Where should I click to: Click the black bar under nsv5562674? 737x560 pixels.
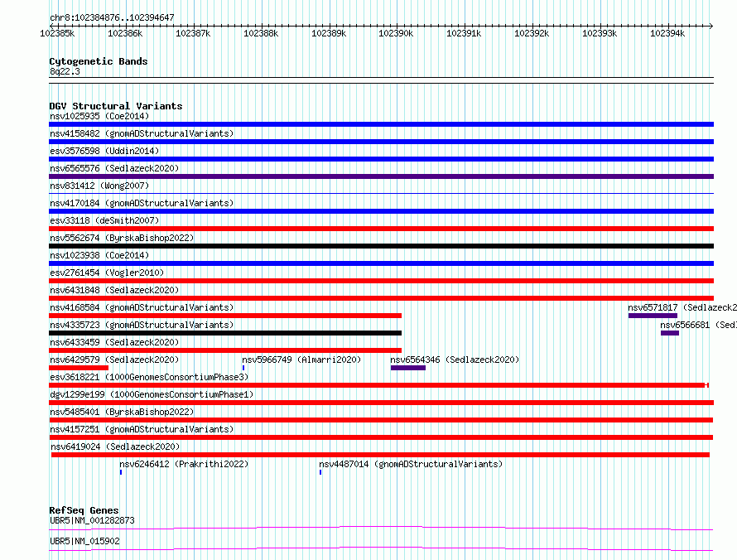(381, 246)
